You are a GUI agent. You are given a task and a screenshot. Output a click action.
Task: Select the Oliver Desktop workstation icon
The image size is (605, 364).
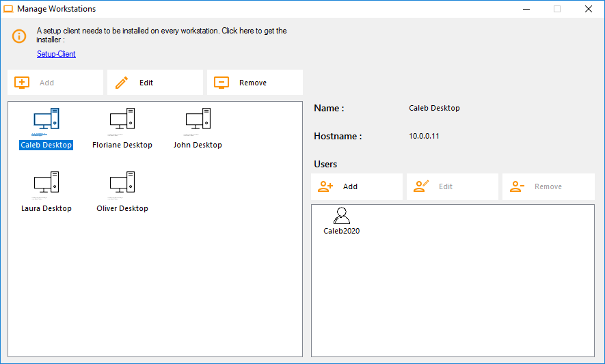click(x=122, y=183)
